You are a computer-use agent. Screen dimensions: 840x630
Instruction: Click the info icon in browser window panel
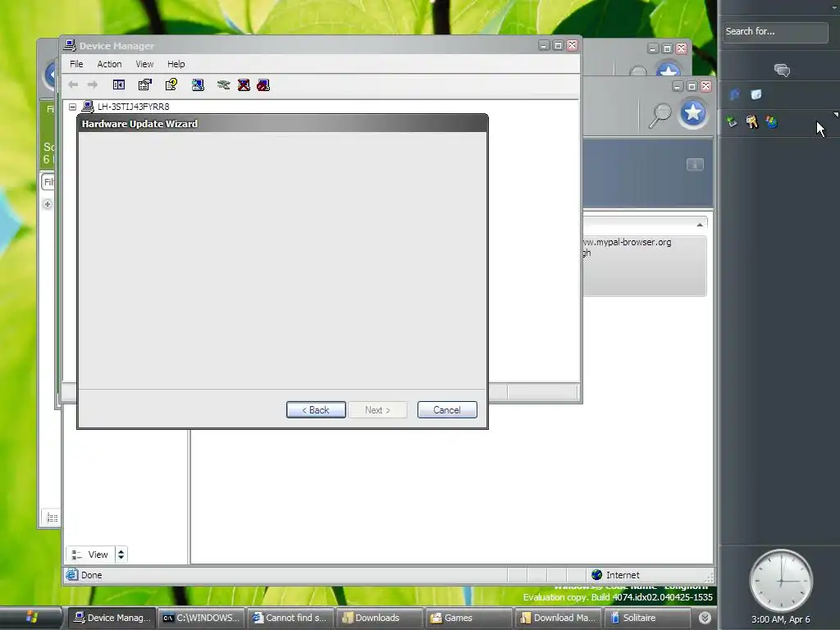[695, 164]
